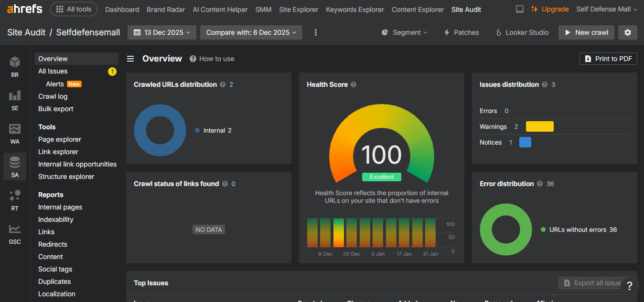
Task: Toggle the hamburger menu beside Overview
Action: coord(130,59)
